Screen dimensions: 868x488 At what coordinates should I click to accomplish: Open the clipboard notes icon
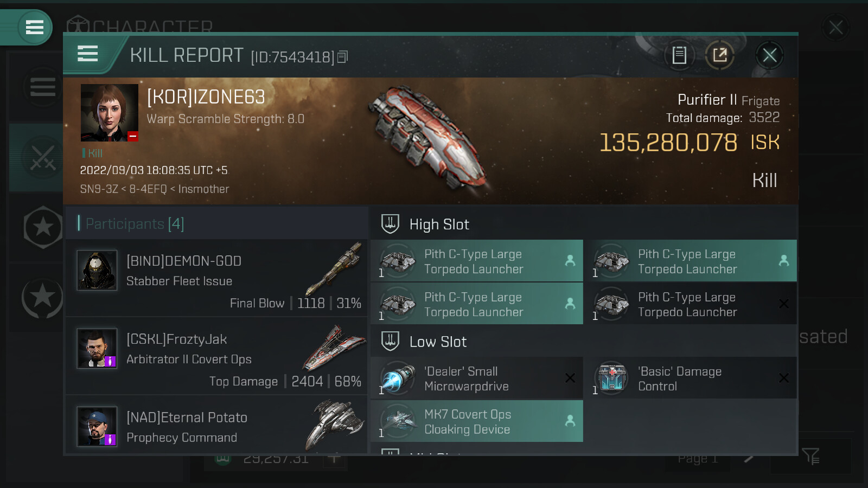coord(679,55)
